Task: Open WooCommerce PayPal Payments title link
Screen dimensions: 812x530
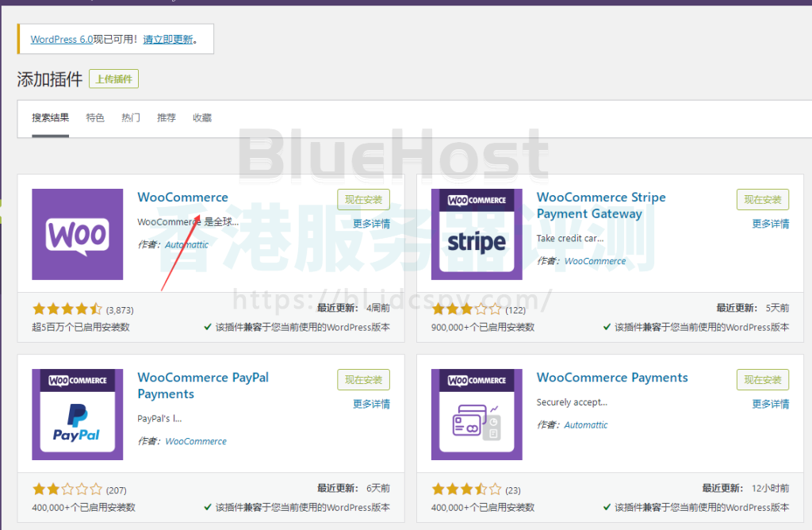Action: (x=203, y=386)
